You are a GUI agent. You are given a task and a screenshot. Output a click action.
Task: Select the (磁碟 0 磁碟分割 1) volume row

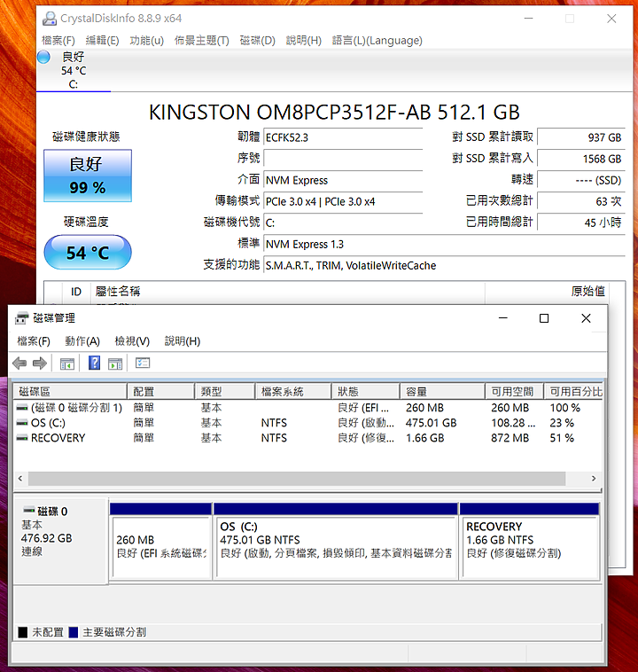307,408
